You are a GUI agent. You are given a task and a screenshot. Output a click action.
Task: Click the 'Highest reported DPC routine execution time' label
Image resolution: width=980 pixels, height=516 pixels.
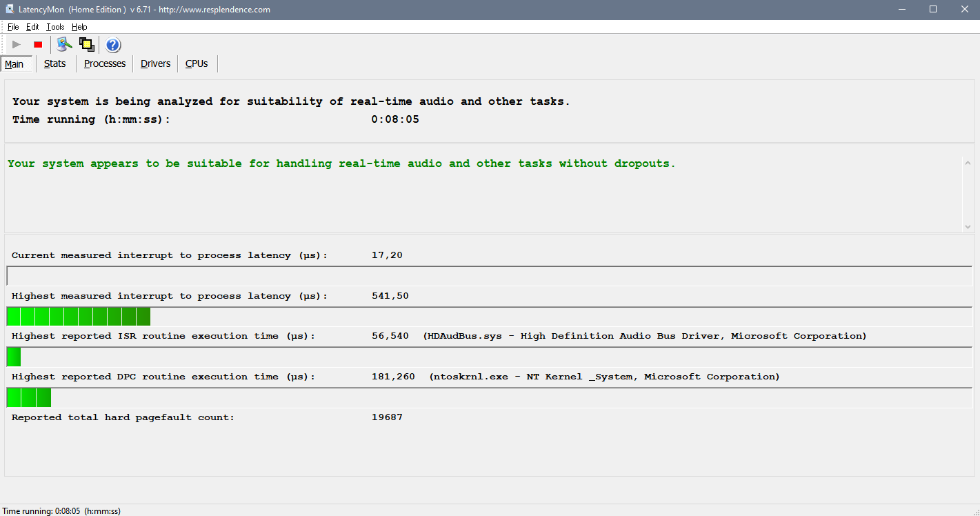(163, 377)
